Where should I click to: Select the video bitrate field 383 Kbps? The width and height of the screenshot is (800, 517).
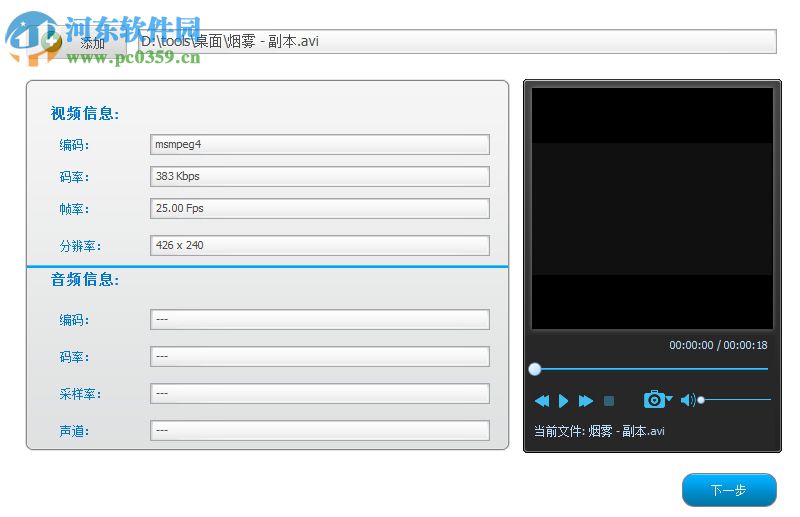[x=320, y=176]
